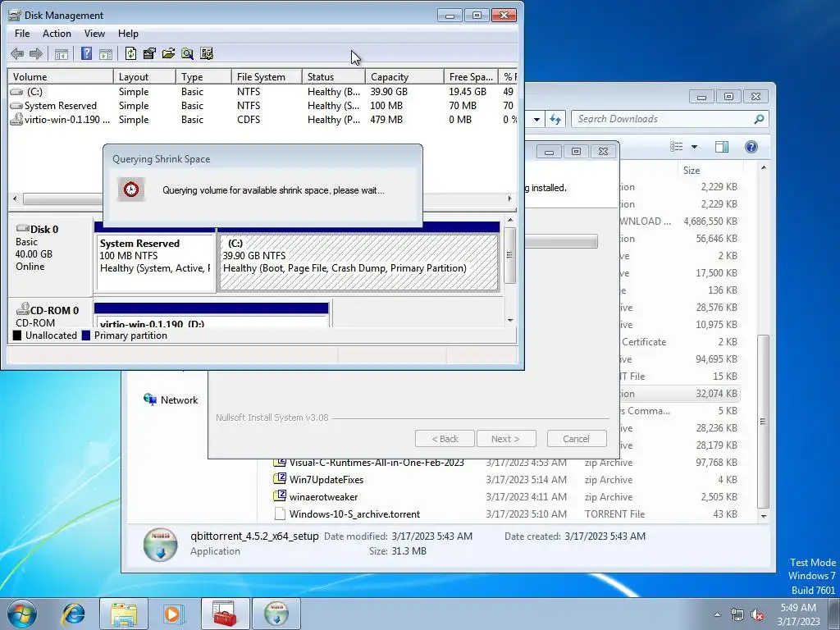Image resolution: width=840 pixels, height=630 pixels.
Task: Select the System Reserved partition block on Disk 0
Action: tap(155, 262)
